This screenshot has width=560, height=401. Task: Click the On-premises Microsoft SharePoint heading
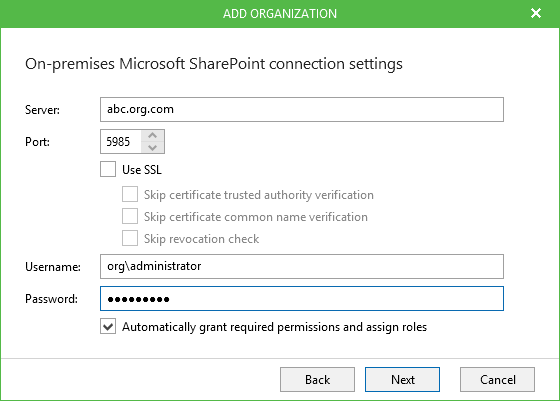(214, 64)
